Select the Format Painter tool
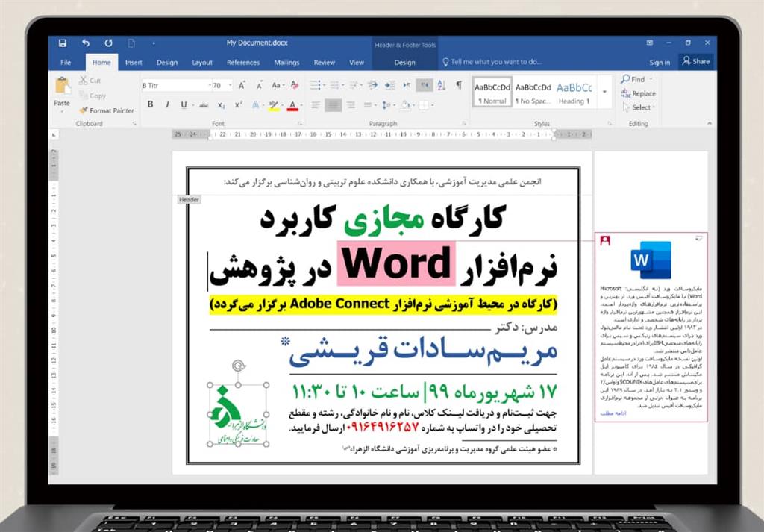764x532 pixels. click(107, 110)
